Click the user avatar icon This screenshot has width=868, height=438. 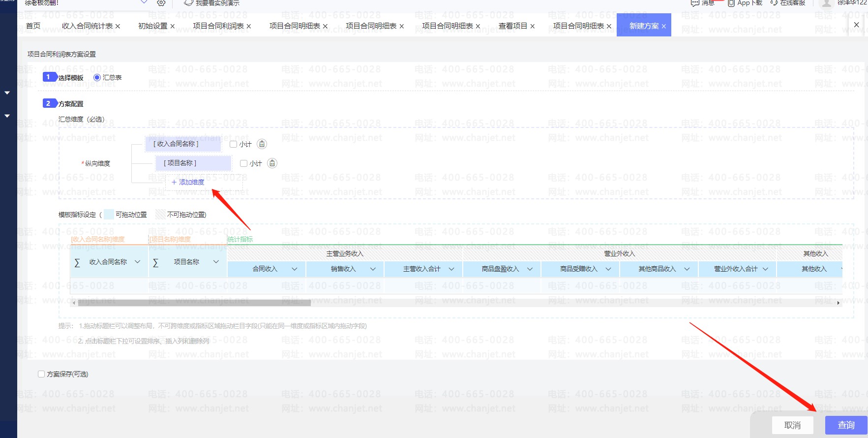click(x=827, y=3)
